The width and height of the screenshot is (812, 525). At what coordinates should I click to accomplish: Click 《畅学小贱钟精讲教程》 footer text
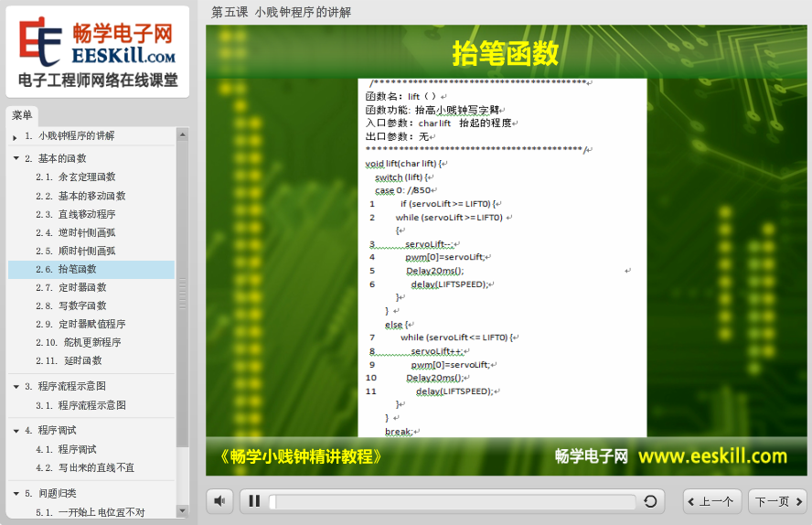coord(299,456)
